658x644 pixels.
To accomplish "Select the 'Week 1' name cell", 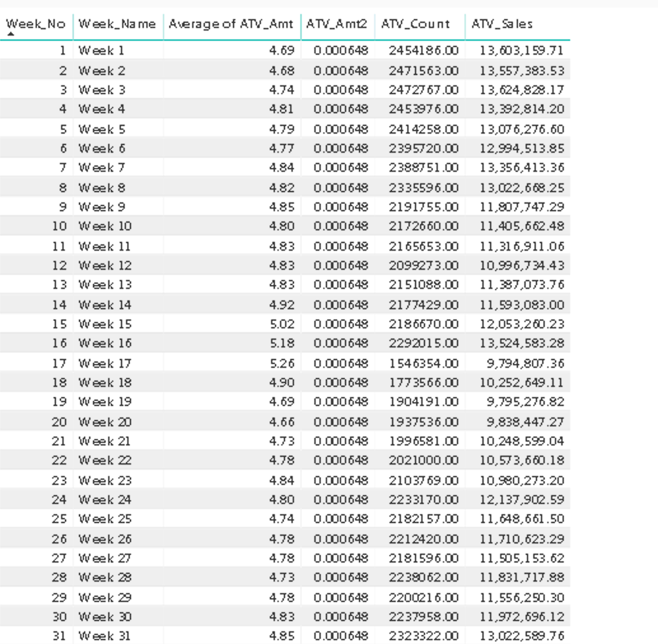I will (x=101, y=51).
